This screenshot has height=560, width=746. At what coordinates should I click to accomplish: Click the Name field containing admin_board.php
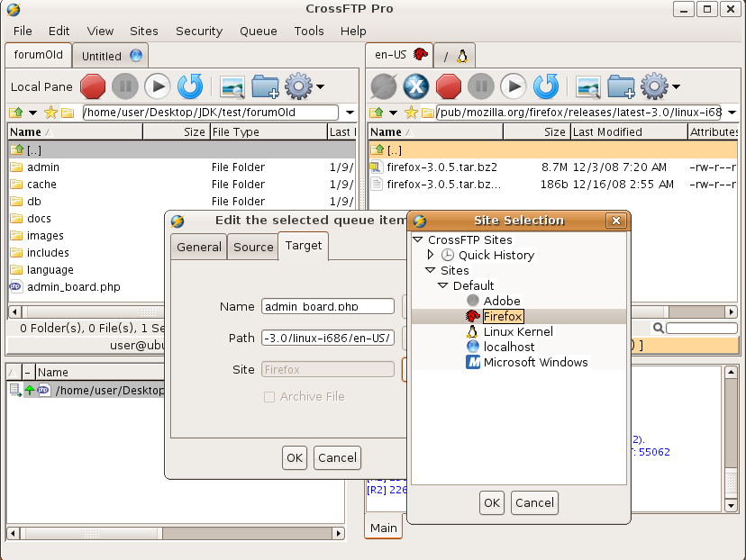pyautogui.click(x=328, y=307)
